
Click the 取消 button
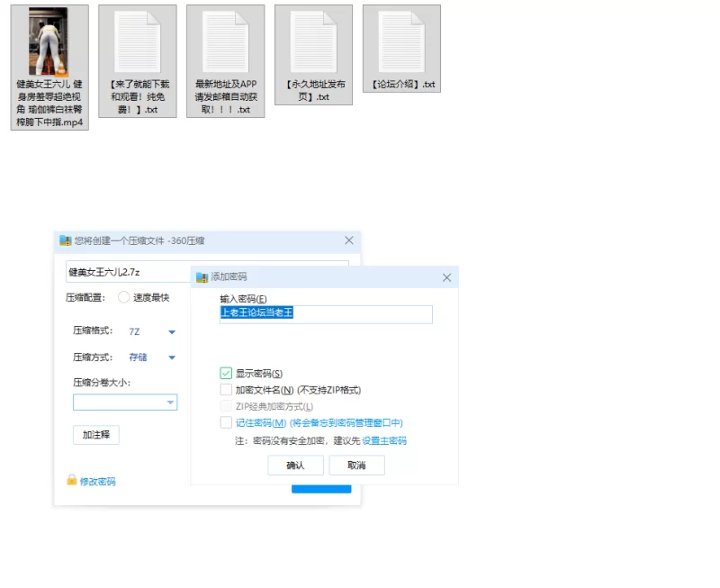[356, 466]
